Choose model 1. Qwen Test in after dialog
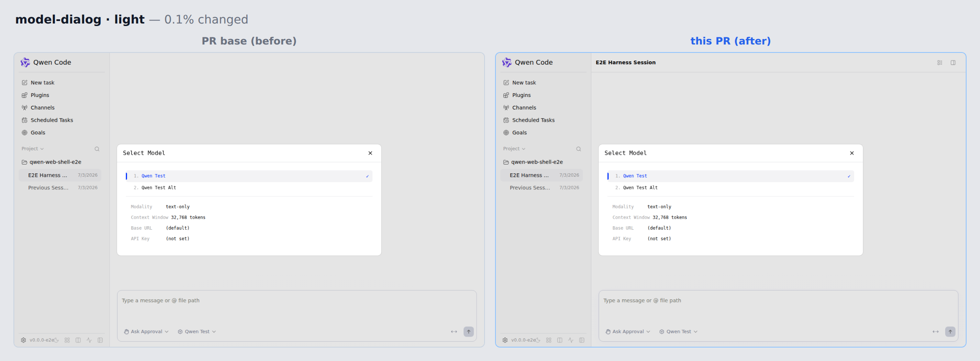Screen dimensions: 980x361 [730, 176]
